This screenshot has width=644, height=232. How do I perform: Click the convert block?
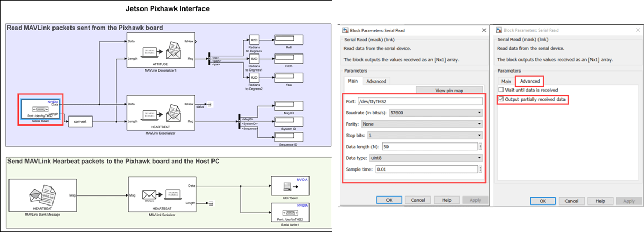(x=80, y=122)
